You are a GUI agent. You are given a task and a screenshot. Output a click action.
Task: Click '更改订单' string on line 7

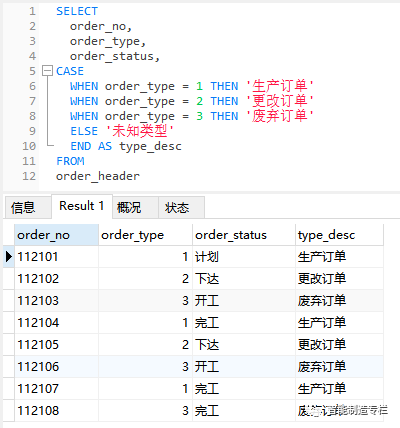tap(280, 101)
